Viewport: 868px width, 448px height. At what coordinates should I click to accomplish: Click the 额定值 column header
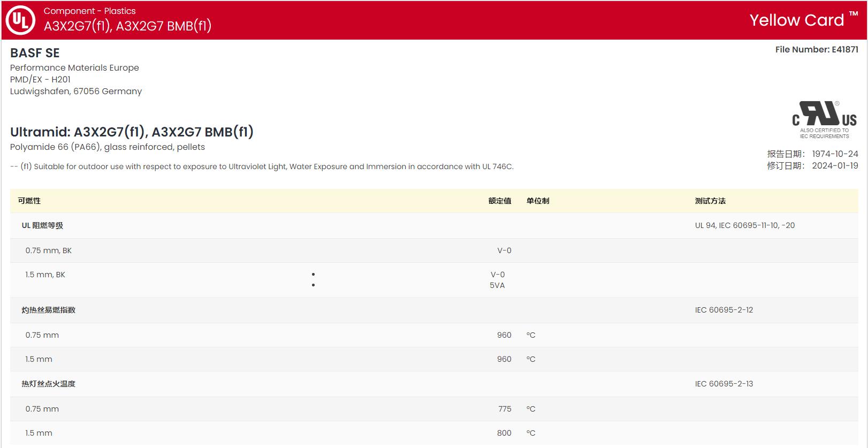tap(500, 201)
